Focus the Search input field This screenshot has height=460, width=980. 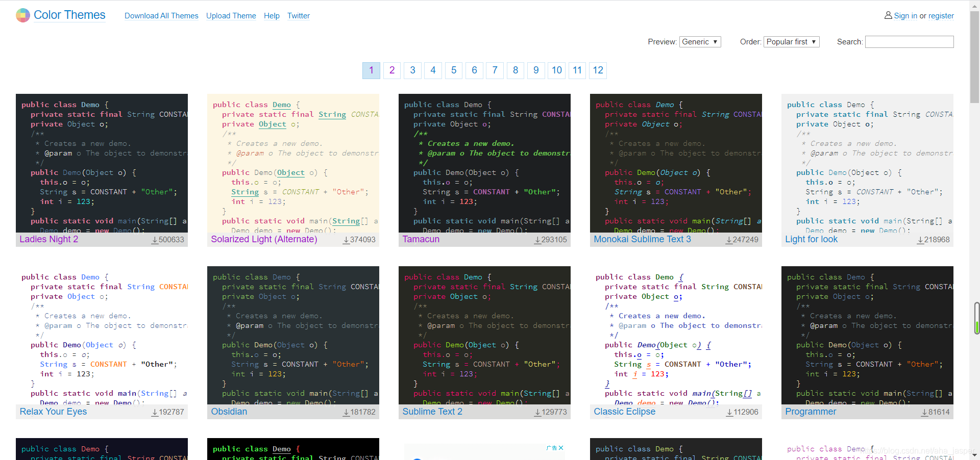[x=910, y=42]
